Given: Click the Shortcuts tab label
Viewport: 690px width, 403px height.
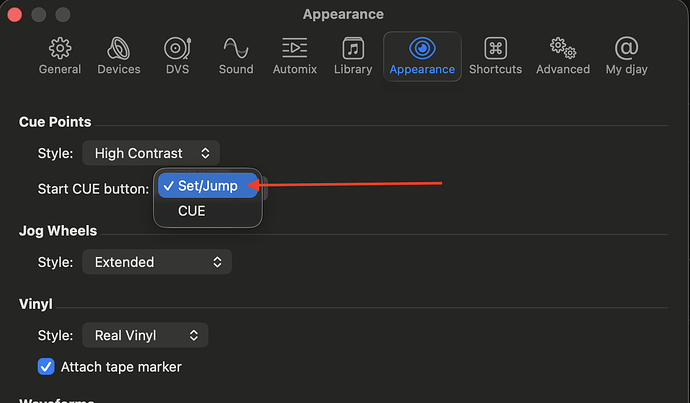Looking at the screenshot, I should [495, 69].
